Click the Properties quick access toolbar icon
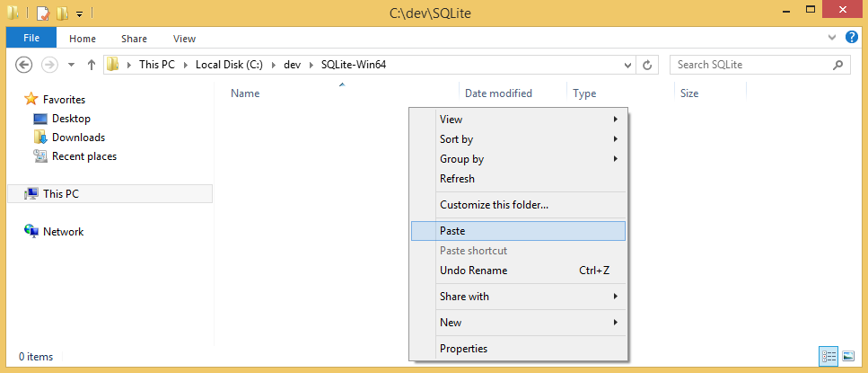 pos(43,13)
